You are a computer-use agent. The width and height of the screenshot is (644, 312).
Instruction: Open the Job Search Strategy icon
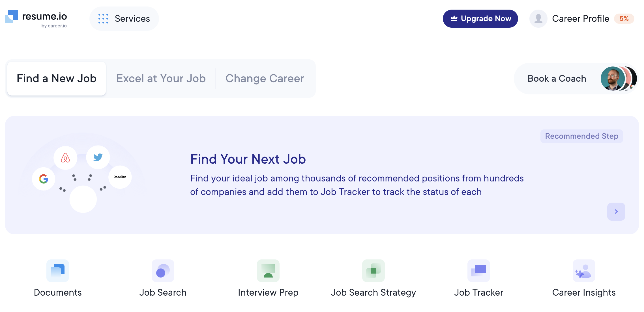(374, 271)
